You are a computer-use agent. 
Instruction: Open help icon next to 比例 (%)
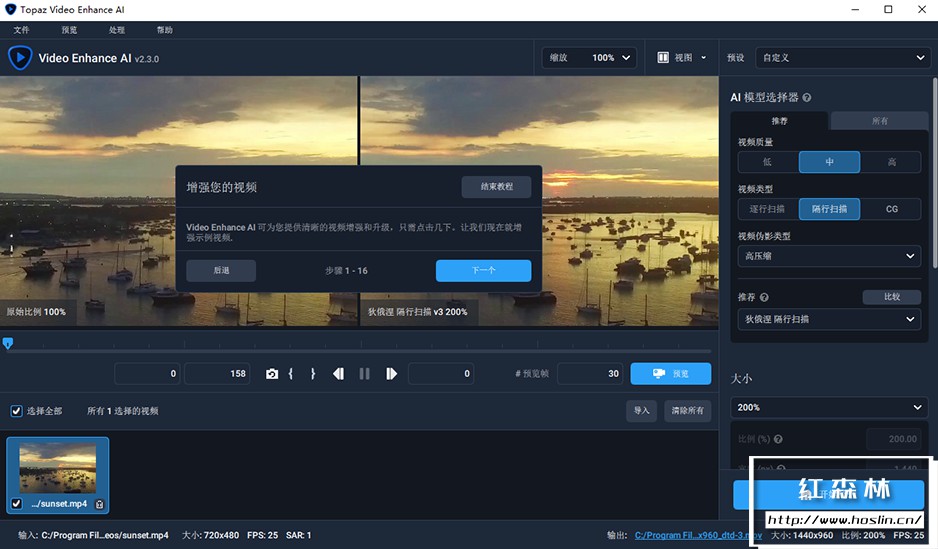click(778, 439)
